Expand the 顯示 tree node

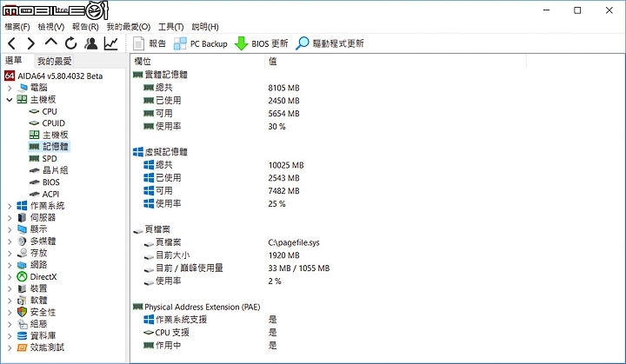coord(10,229)
